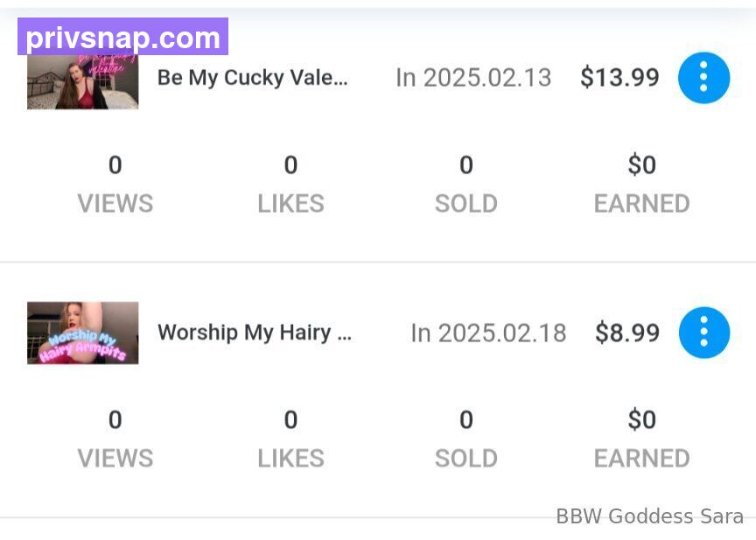Click the $8.99 price label

[627, 333]
